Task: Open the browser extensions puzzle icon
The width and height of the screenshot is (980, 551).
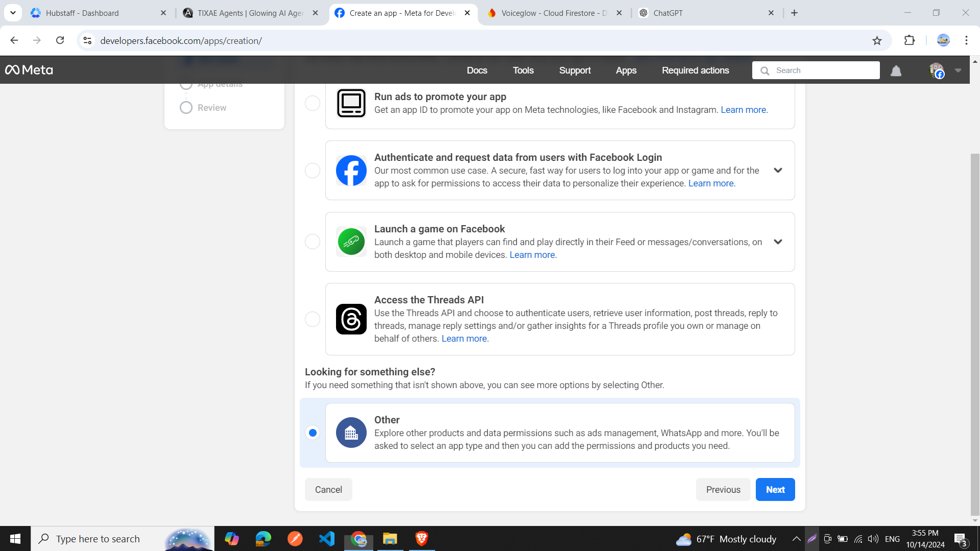Action: (910, 40)
